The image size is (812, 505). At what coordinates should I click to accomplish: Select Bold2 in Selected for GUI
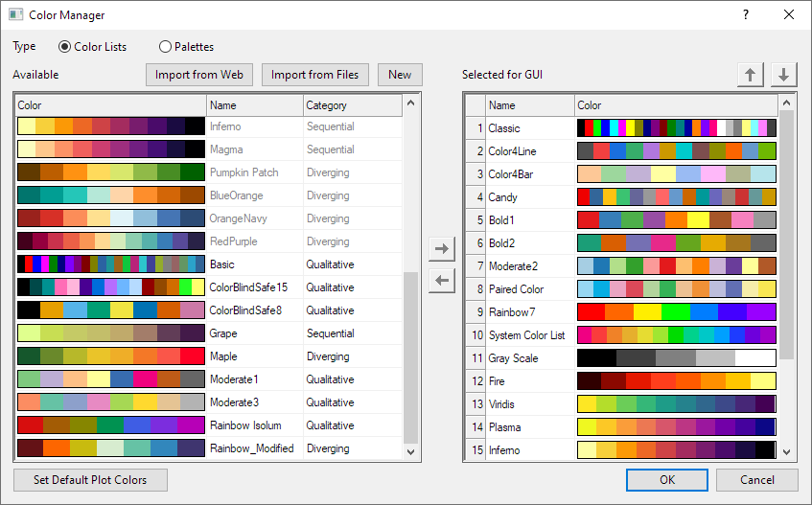(501, 243)
